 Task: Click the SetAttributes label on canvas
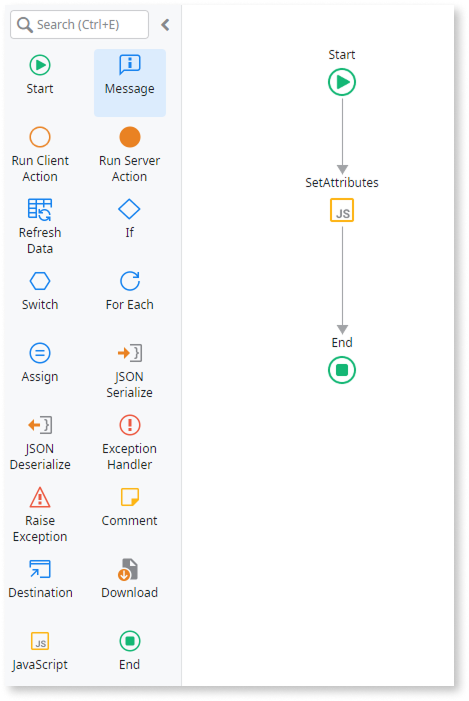342,182
